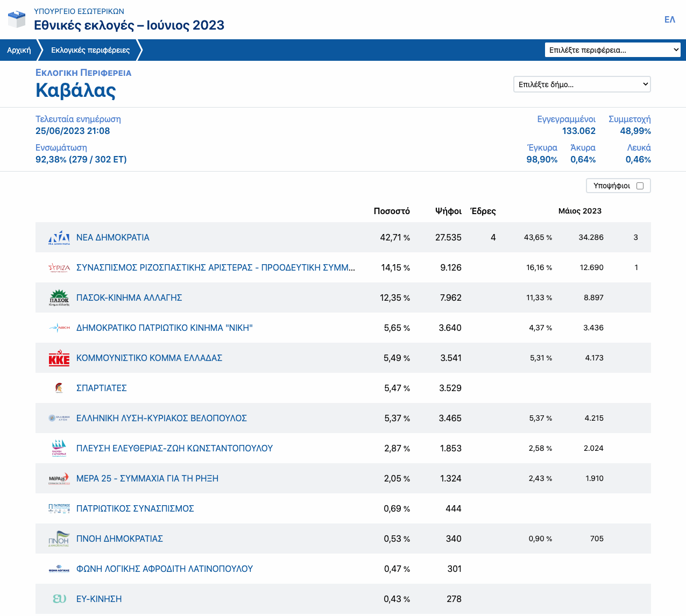
Task: Open the Επιλέξτε περιφέρεια dropdown
Action: click(x=613, y=50)
